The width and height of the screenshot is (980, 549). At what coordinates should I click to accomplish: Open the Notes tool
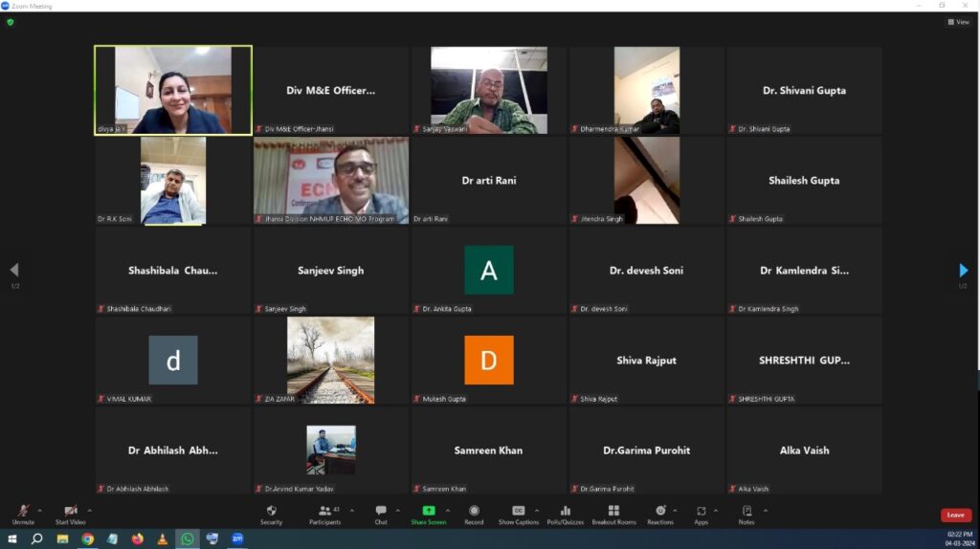(746, 513)
